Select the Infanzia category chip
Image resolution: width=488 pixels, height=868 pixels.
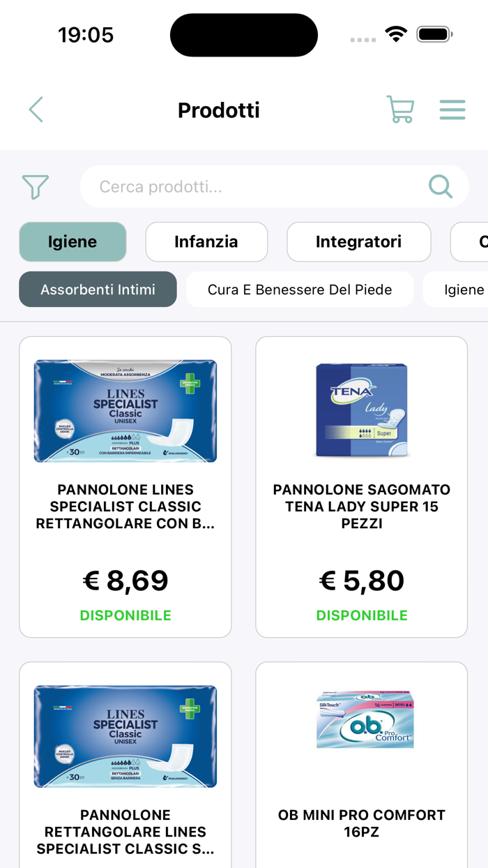pyautogui.click(x=206, y=241)
